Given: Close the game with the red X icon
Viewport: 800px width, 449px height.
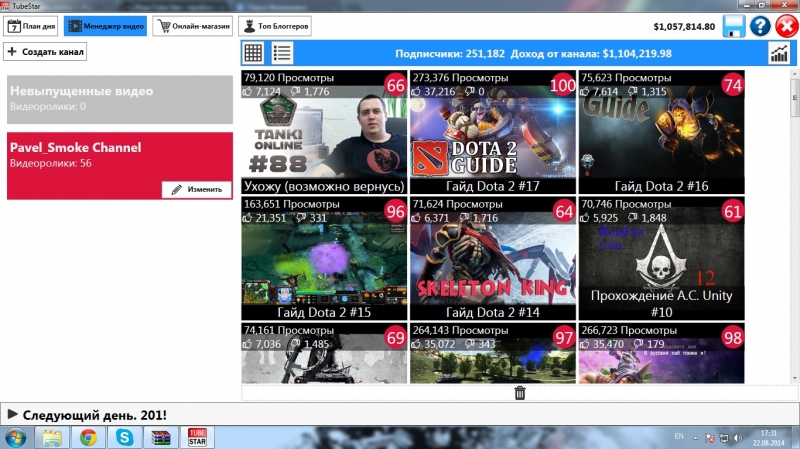Looking at the screenshot, I should (786, 26).
